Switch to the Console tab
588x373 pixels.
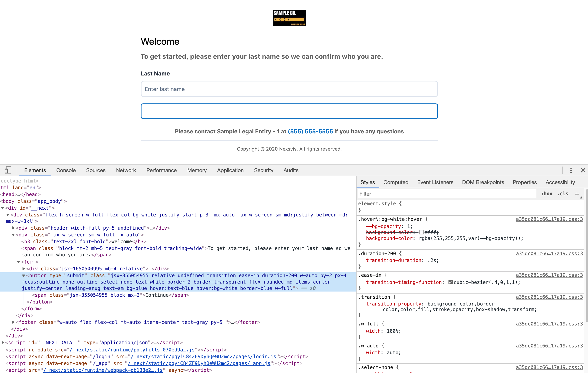(x=66, y=170)
